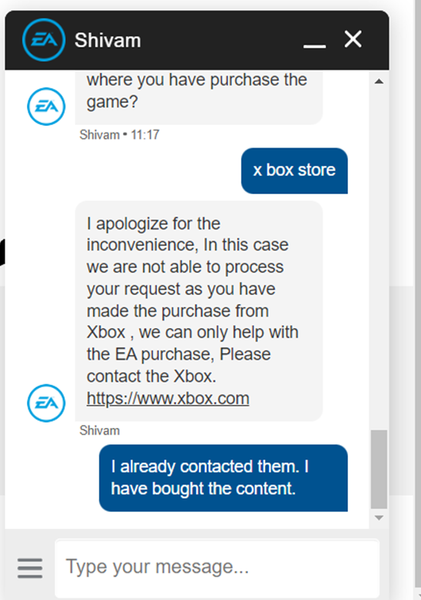Viewport: 421px width, 600px height.
Task: Click the scroll down arrow in the chat
Action: pyautogui.click(x=379, y=518)
